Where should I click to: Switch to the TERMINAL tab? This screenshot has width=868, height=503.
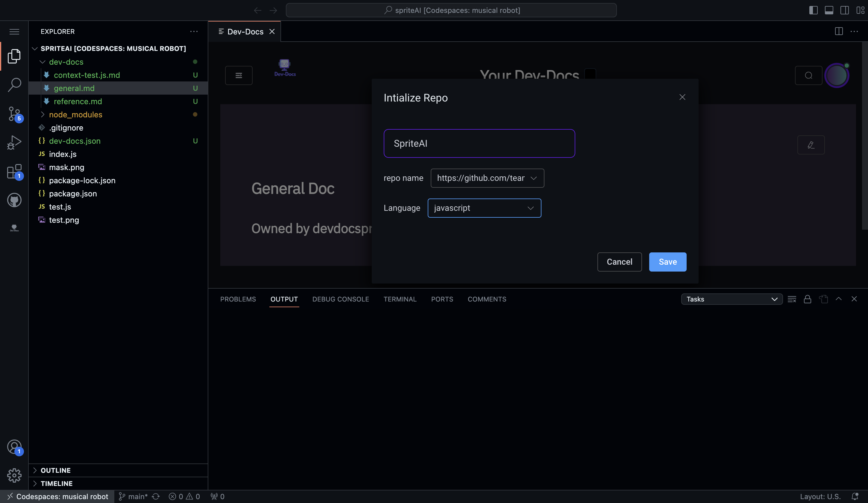400,299
